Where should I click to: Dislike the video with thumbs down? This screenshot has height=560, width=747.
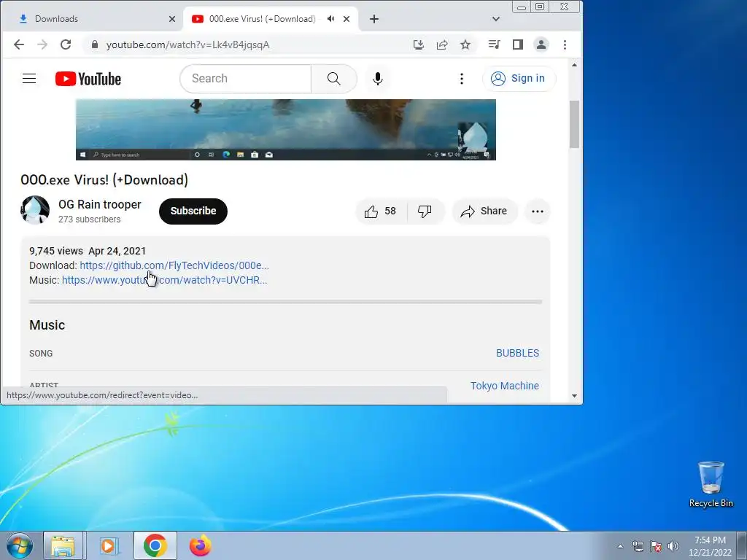click(x=425, y=211)
